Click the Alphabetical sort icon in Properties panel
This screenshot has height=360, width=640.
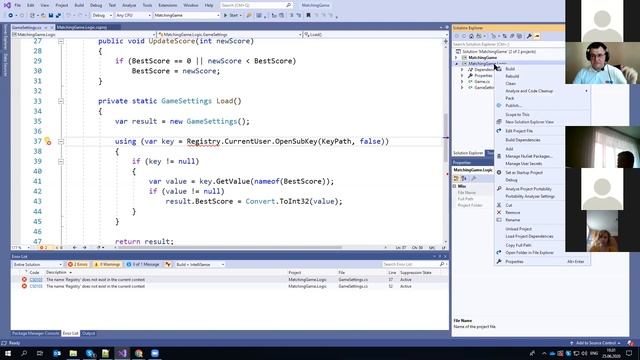pos(464,178)
